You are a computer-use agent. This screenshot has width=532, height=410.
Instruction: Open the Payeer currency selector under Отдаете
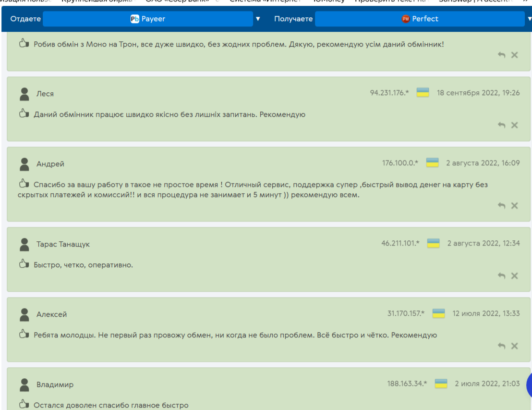click(x=148, y=19)
